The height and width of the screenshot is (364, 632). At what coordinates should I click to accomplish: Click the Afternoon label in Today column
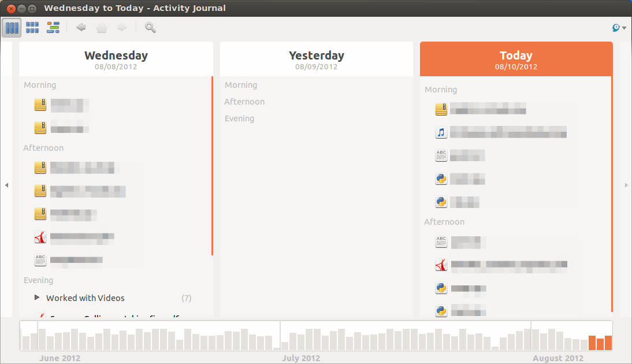444,222
